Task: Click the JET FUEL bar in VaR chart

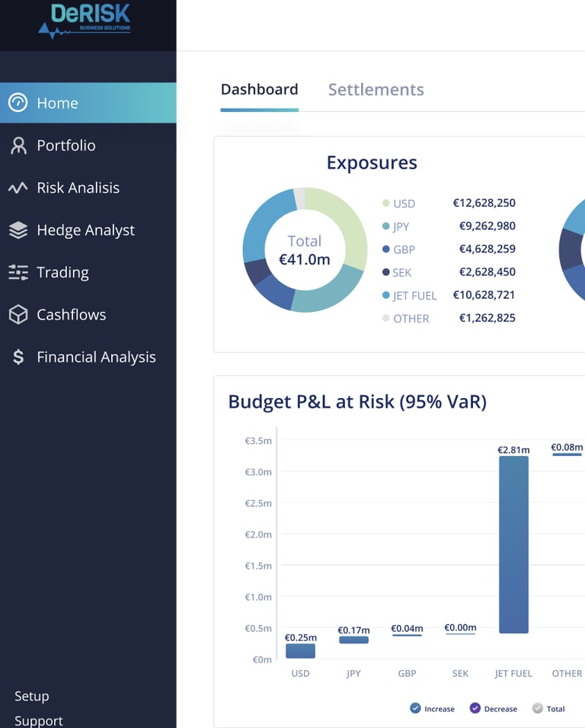Action: click(513, 544)
